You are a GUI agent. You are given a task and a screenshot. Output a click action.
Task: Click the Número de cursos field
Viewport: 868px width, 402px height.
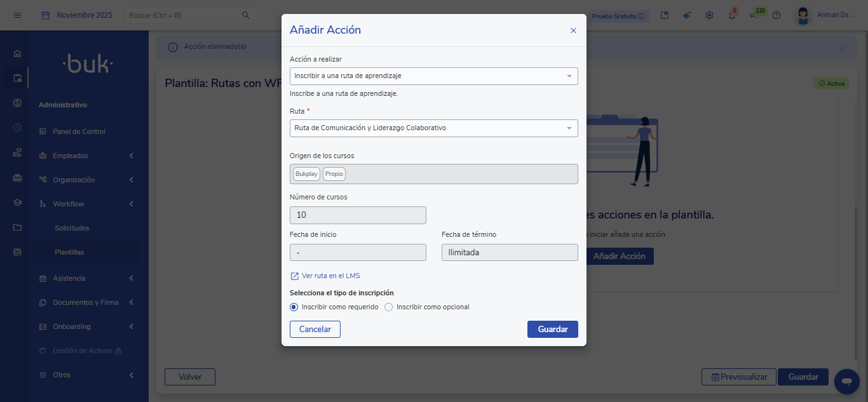point(358,215)
